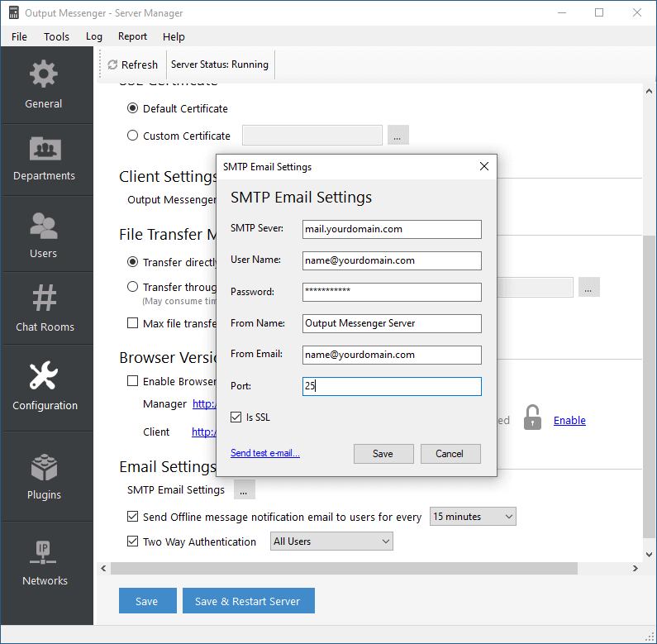Click the Client http link
This screenshot has width=657, height=644.
pyautogui.click(x=204, y=432)
